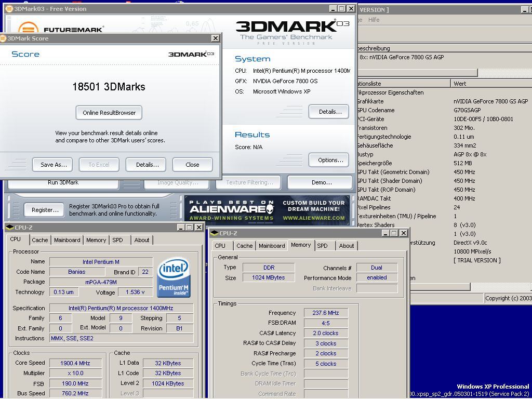Viewport: 532px width, 399px height.
Task: Click the left CPU-Z window title icon
Action: click(x=10, y=228)
